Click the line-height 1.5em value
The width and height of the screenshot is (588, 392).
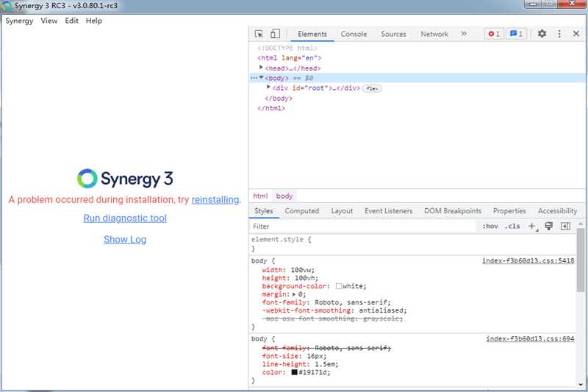326,364
